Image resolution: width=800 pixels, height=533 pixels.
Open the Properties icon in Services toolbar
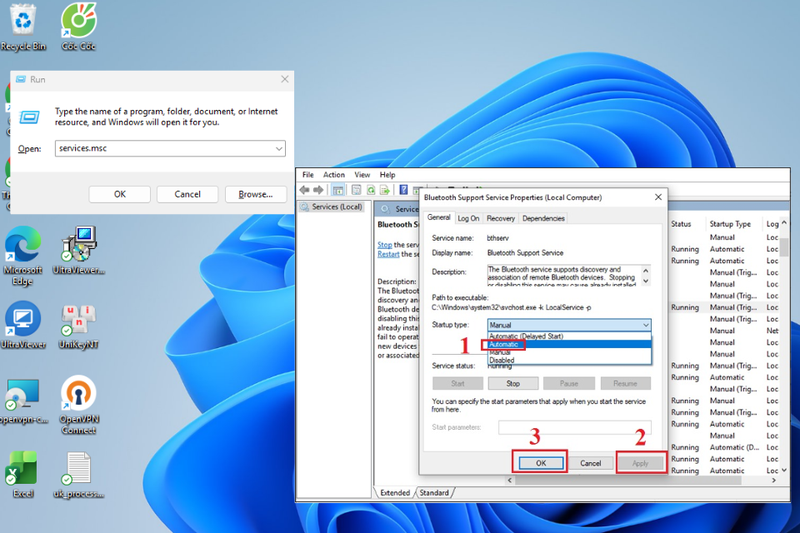357,190
